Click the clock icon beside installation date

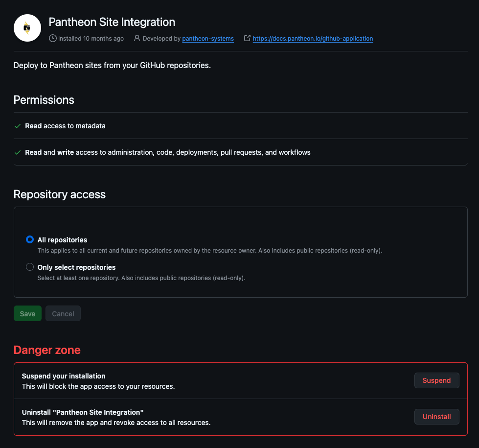pyautogui.click(x=52, y=38)
